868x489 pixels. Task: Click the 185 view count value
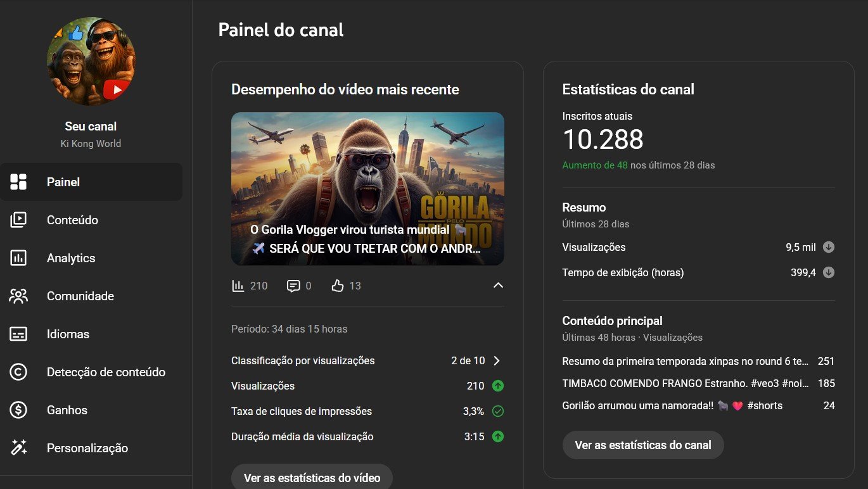(826, 383)
